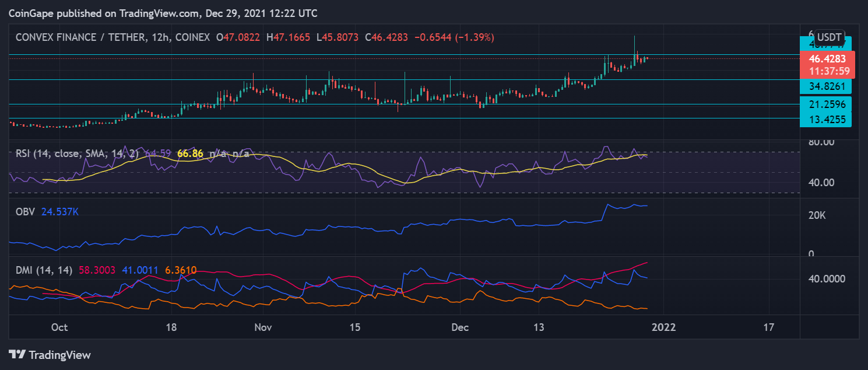Click the OBV value 24.537K

59,211
